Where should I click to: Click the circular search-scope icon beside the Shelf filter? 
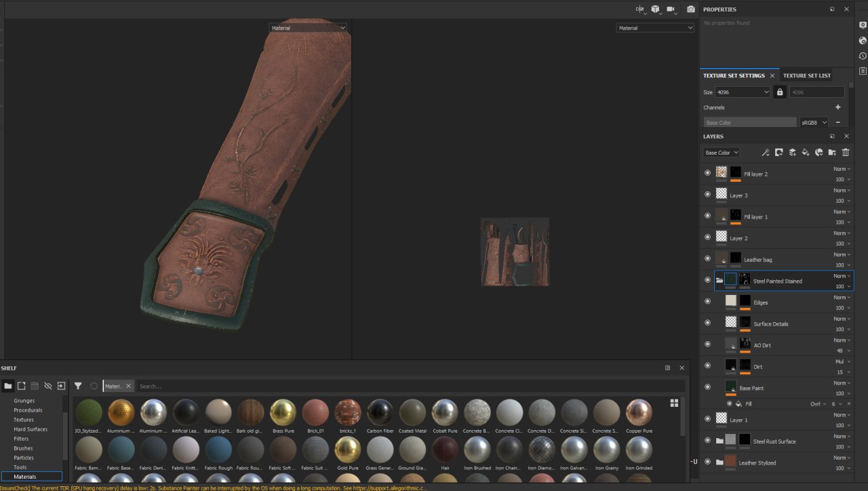94,386
